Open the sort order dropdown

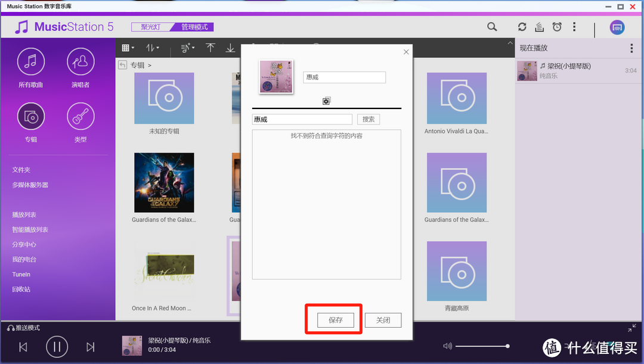pyautogui.click(x=152, y=48)
